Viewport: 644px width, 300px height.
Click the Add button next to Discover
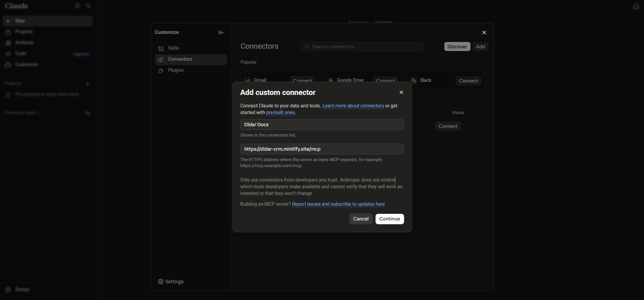(x=480, y=47)
